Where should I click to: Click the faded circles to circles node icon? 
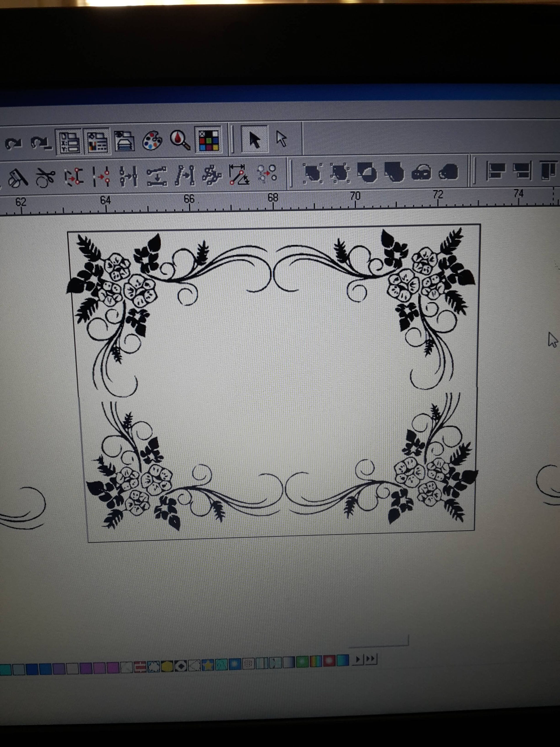(x=267, y=174)
